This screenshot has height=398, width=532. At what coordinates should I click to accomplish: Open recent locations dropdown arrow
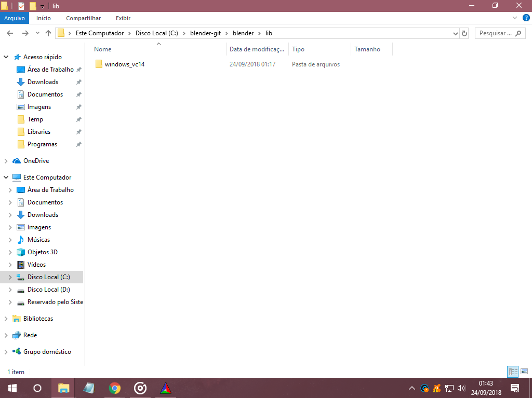click(37, 33)
